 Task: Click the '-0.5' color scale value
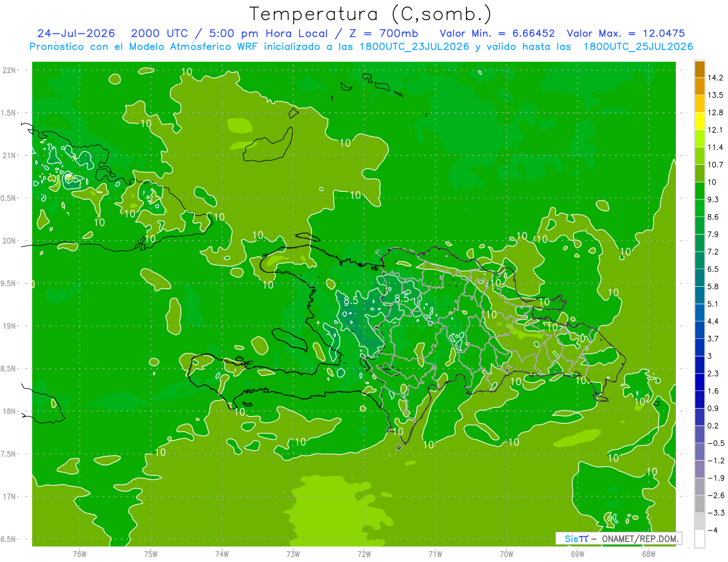715,443
